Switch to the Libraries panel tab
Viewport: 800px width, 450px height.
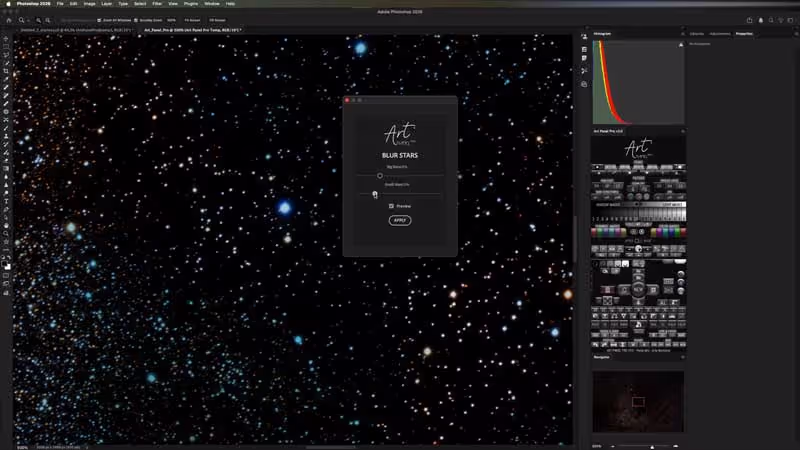point(696,34)
